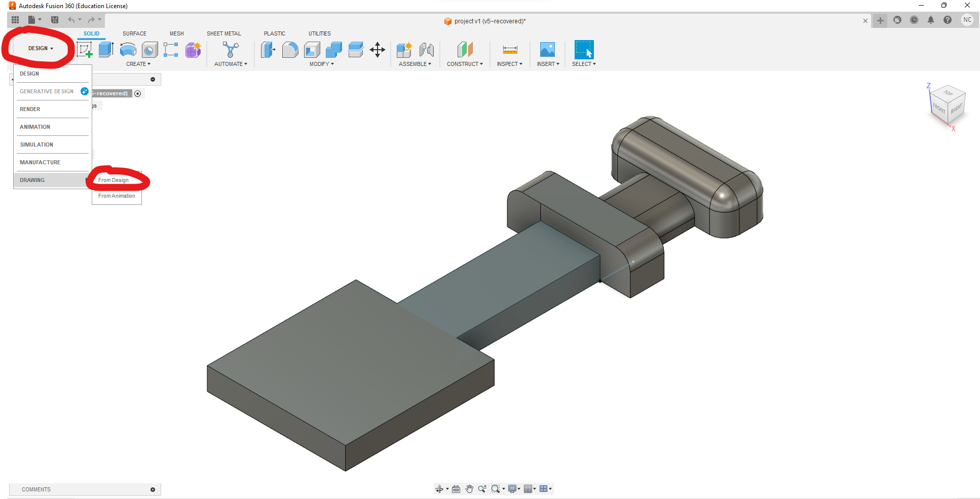Expand the INSPECT dropdown menu
980x499 pixels.
[x=509, y=64]
